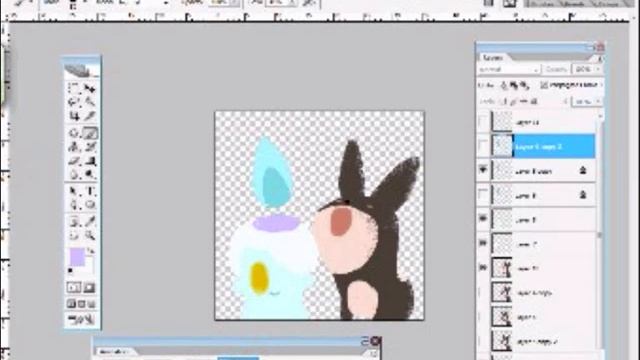Click the topmost layer's thumbnail
This screenshot has width=640, height=360.
click(502, 122)
